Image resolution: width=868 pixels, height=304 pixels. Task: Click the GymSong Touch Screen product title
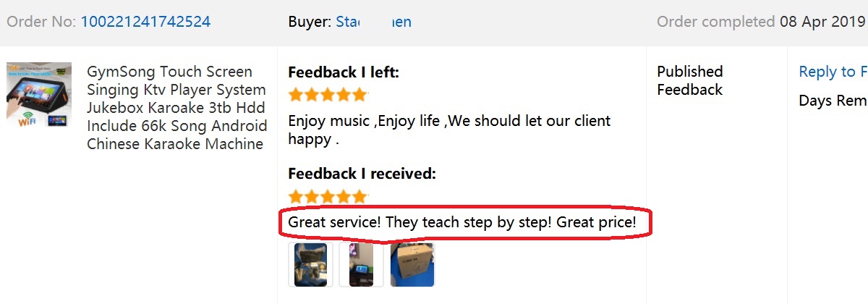point(176,108)
